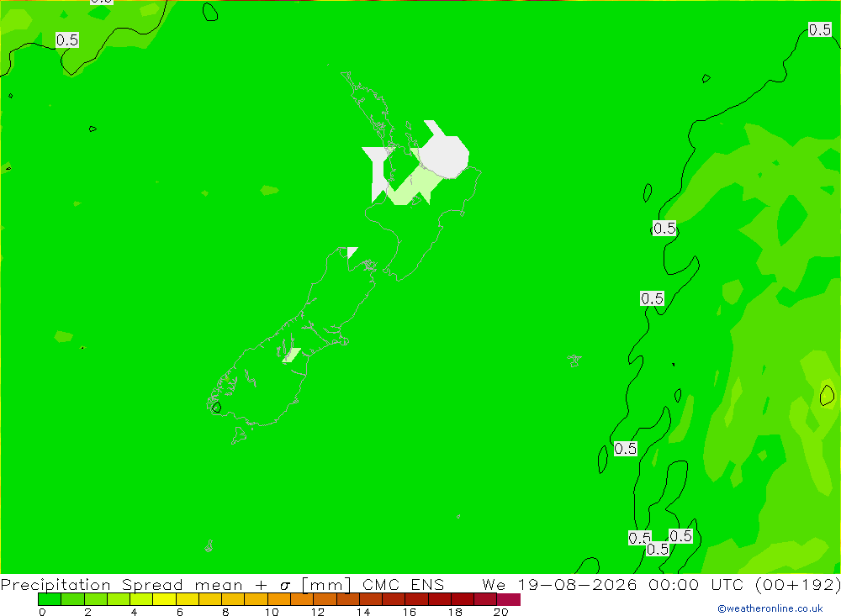Image resolution: width=841 pixels, height=616 pixels.
Task: Click the legend scale number 8
Action: pyautogui.click(x=225, y=612)
